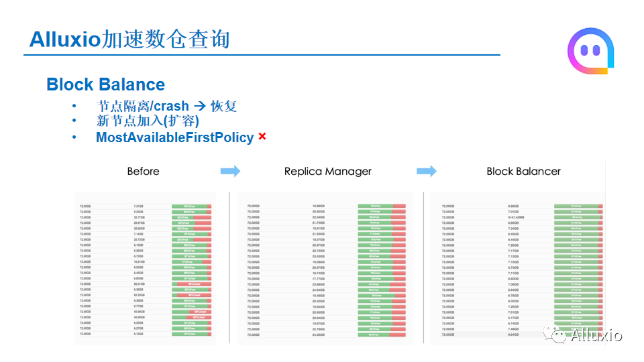Click the Before column label

click(143, 171)
